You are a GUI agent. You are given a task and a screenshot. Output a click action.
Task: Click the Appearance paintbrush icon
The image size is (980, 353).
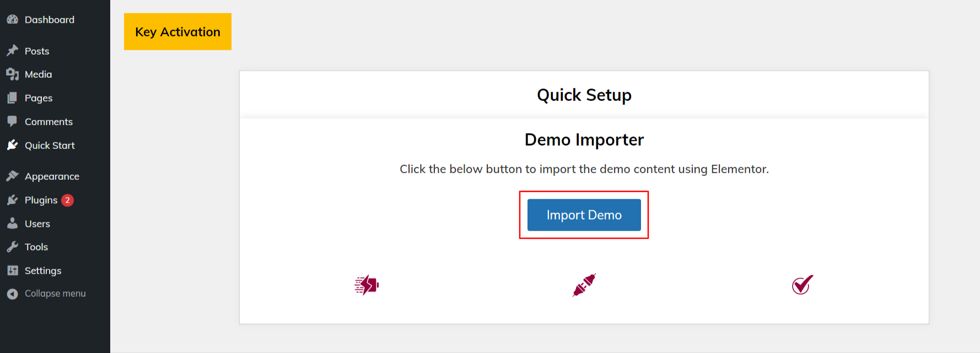point(13,176)
